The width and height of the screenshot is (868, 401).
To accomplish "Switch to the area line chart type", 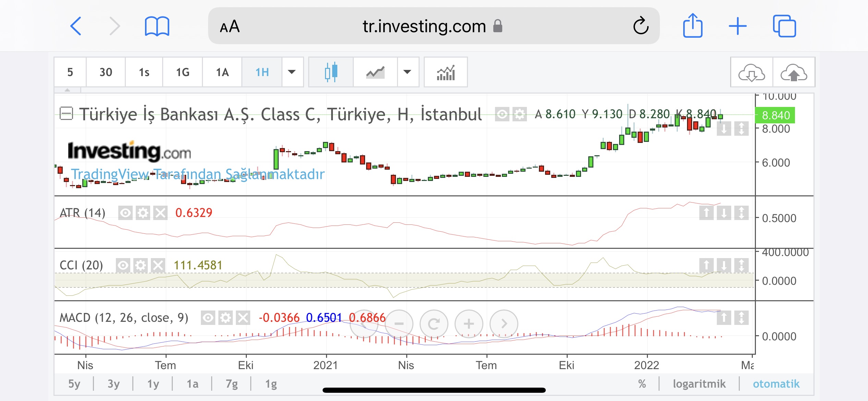I will pyautogui.click(x=375, y=72).
